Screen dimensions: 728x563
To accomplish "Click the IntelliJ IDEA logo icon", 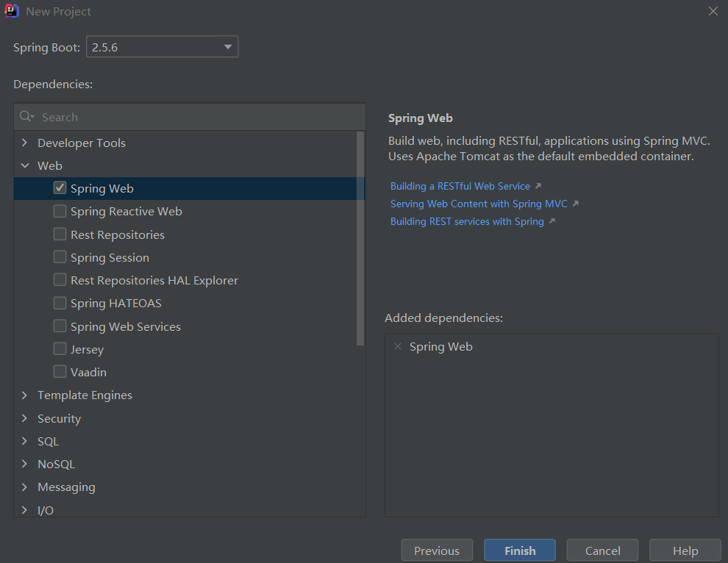I will [x=12, y=11].
